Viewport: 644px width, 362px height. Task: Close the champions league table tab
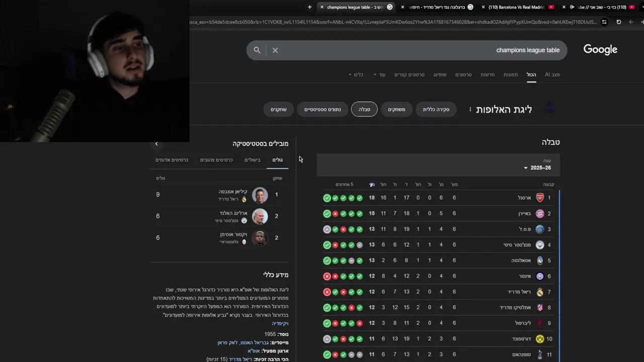tap(322, 7)
